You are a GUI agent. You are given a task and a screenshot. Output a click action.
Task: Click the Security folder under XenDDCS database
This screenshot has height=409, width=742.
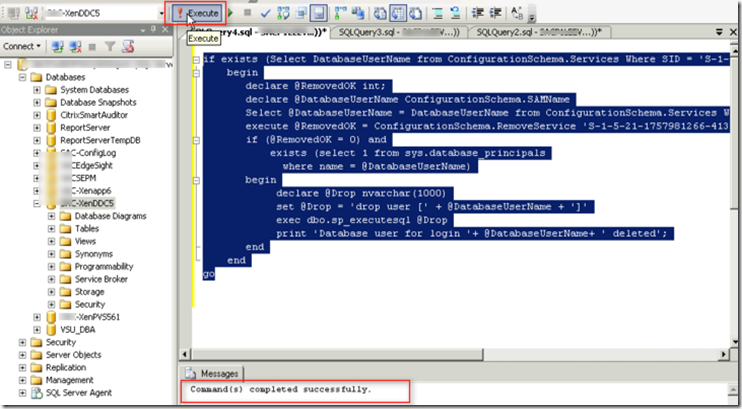pos(90,304)
